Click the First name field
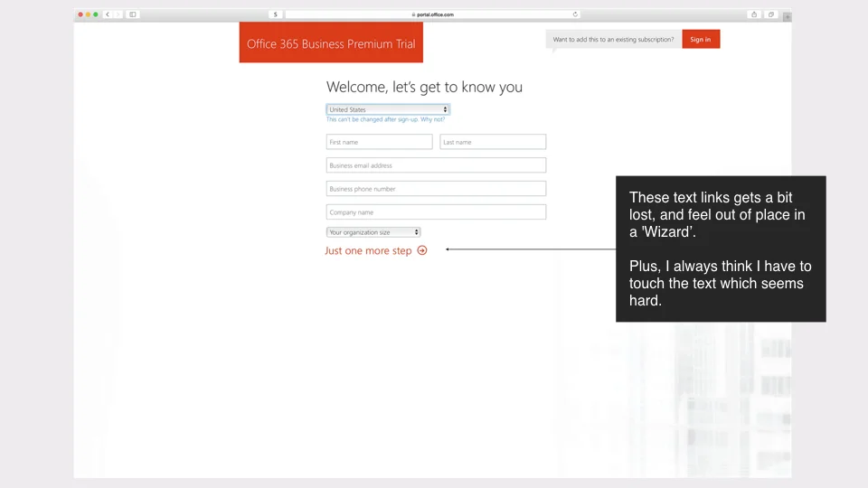 click(379, 142)
